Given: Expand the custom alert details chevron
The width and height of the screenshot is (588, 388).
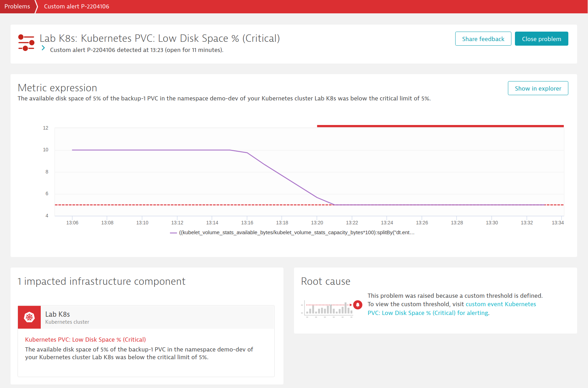Looking at the screenshot, I should point(43,48).
